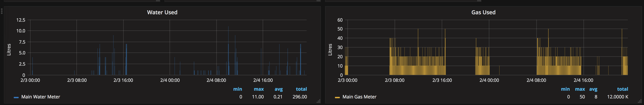Sort Gas Used legend by total
Viewport: 644px width, 105px height.
[623, 89]
